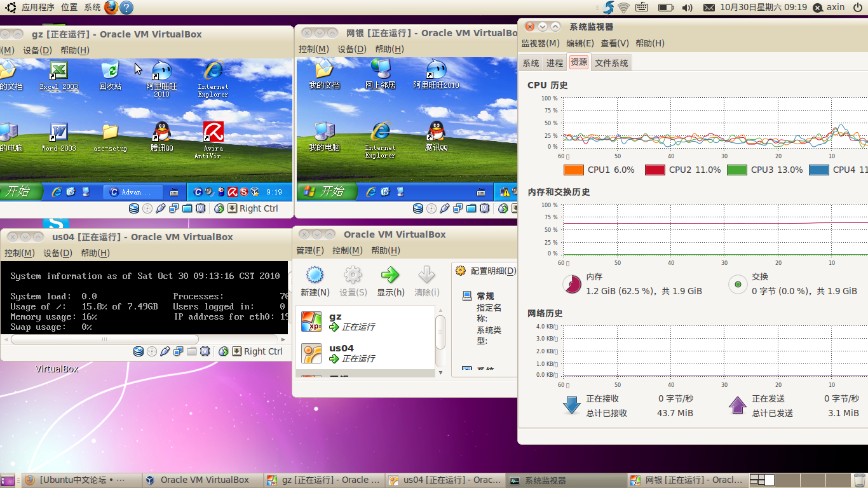Open 监视器(M) menu in system monitor
The image size is (868, 488).
tap(540, 43)
